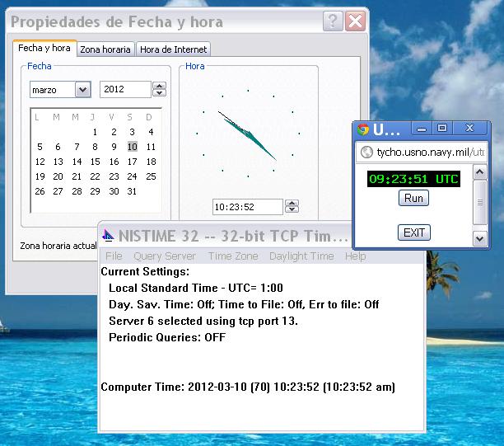The height and width of the screenshot is (446, 504).
Task: Decrease the time with the down arrow
Action: point(291,210)
